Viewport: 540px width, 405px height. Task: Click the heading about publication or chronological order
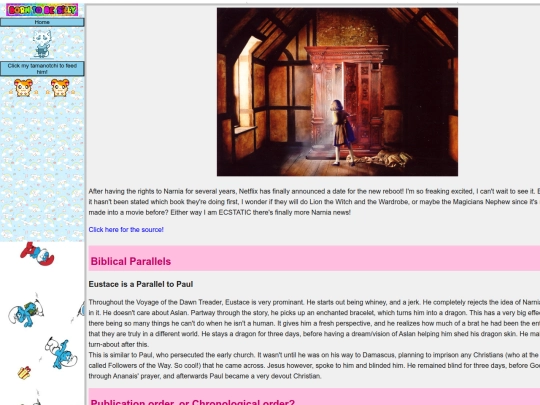[193, 402]
